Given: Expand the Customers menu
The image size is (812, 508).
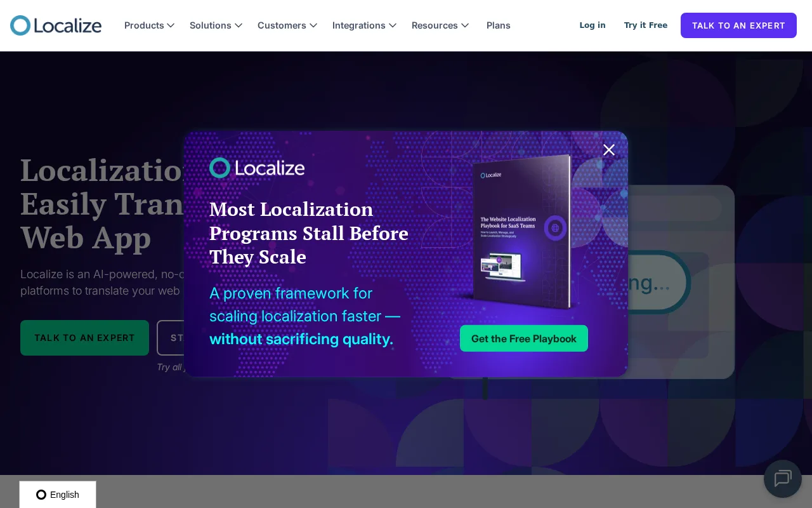Looking at the screenshot, I should [x=287, y=25].
